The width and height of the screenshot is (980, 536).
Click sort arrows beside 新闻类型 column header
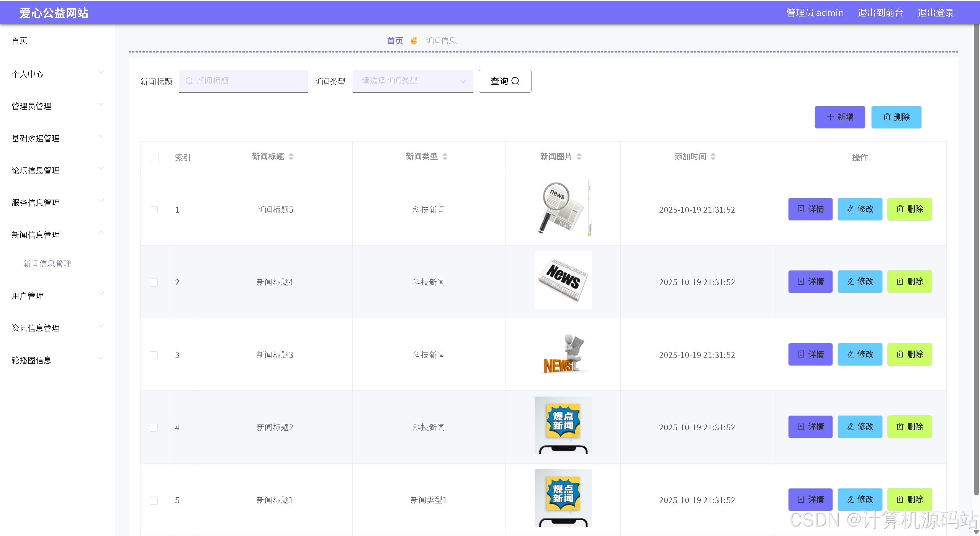(445, 156)
